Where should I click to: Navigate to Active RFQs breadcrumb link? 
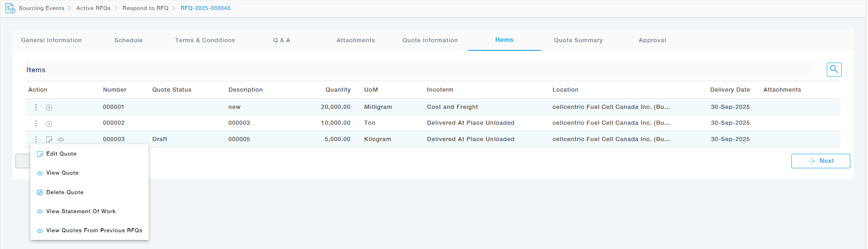tap(93, 8)
